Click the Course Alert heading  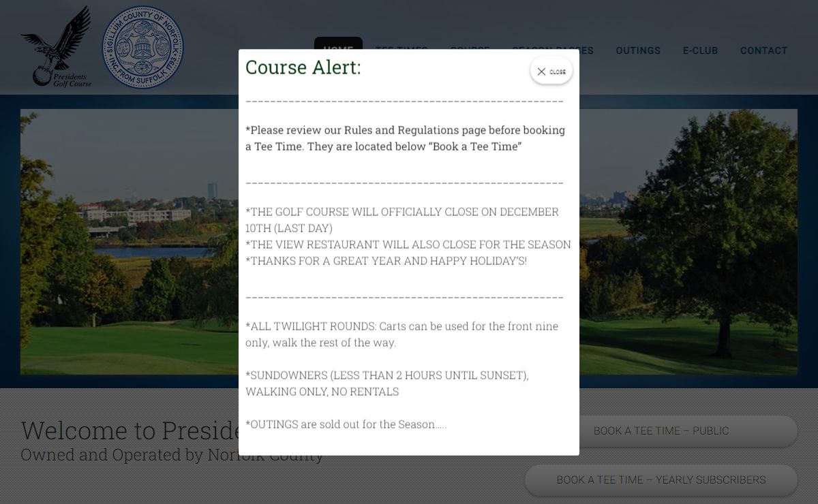tap(303, 67)
